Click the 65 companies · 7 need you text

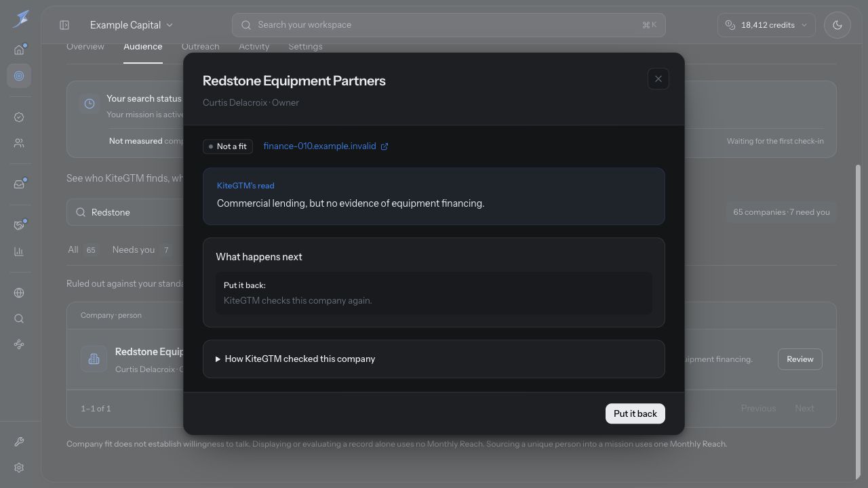(x=781, y=212)
